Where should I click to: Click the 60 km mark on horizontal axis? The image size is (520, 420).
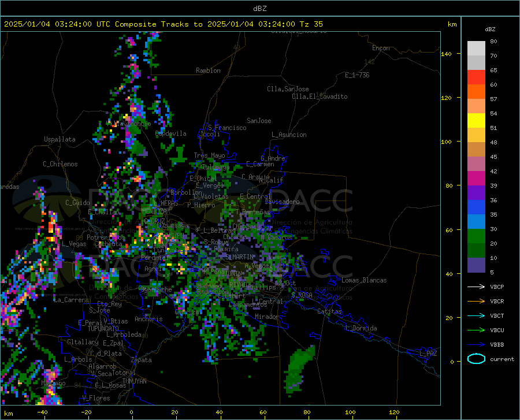(x=263, y=412)
